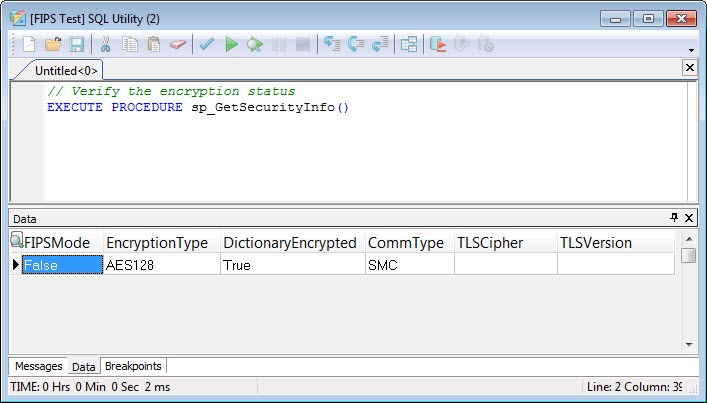Viewport: 707px width, 403px height.
Task: Select the Untitled<0> editor tab
Action: (66, 71)
